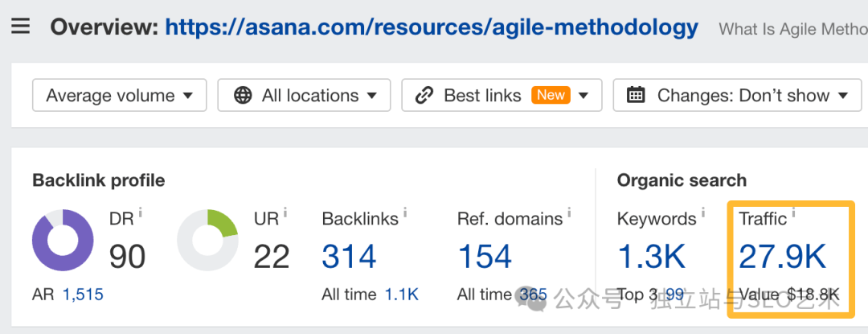The height and width of the screenshot is (334, 868).
Task: Open the Changes: Don't show dropdown
Action: [x=737, y=95]
